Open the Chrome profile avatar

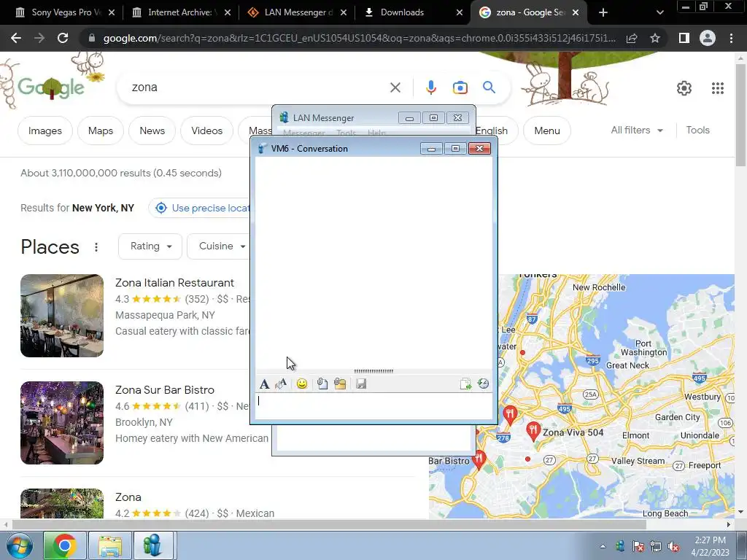[x=708, y=38]
